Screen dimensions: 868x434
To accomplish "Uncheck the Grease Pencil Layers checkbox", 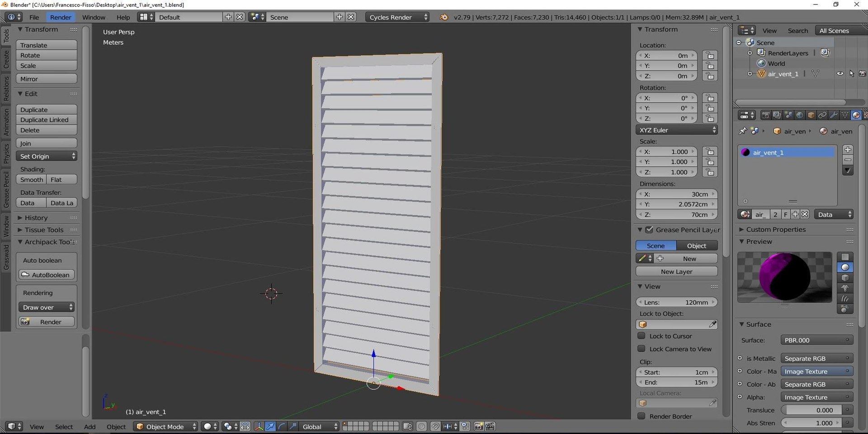I will (649, 230).
